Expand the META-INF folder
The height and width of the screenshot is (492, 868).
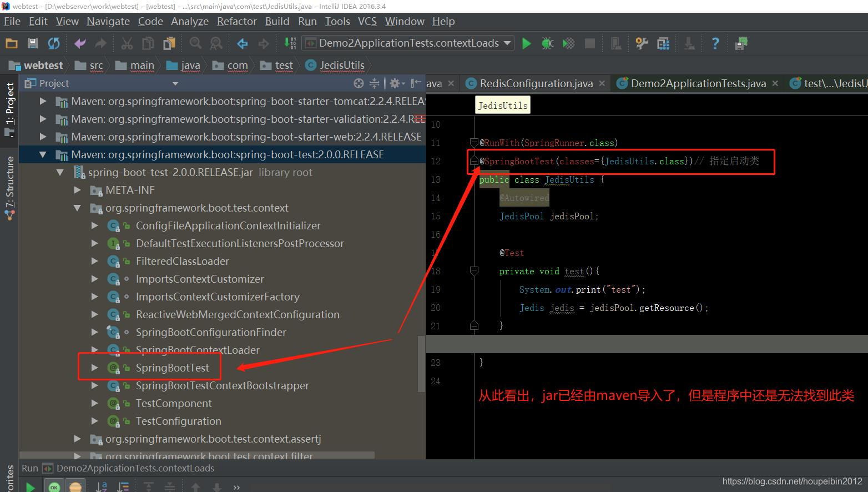(x=77, y=190)
